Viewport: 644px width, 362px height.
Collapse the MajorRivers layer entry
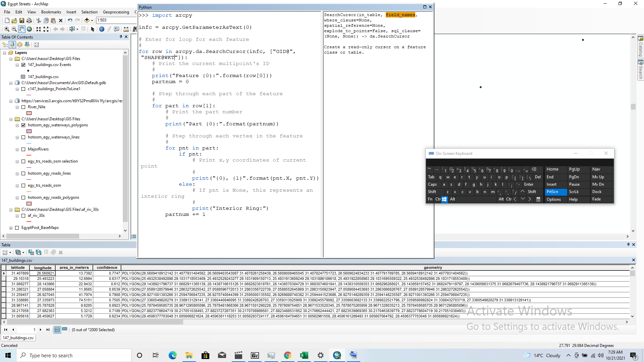point(17,149)
